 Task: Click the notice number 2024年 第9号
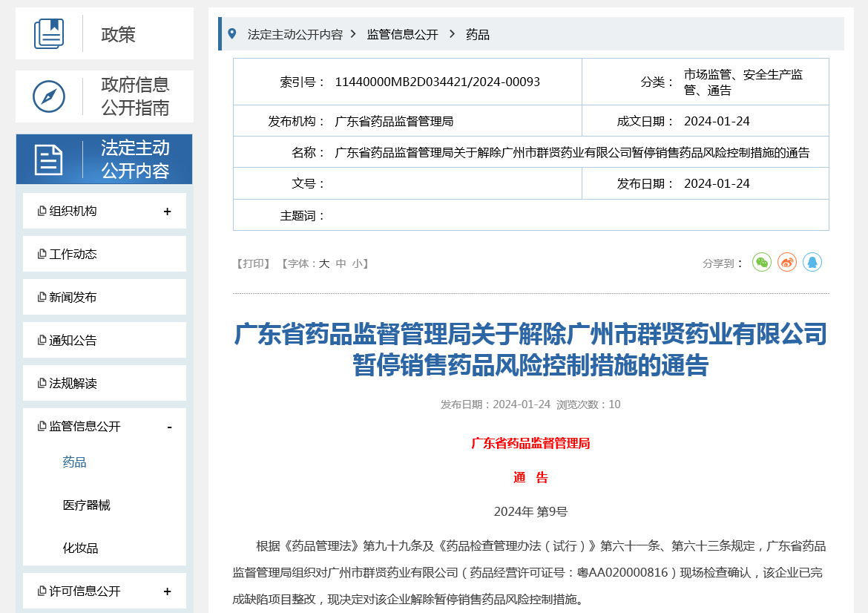[x=530, y=511]
